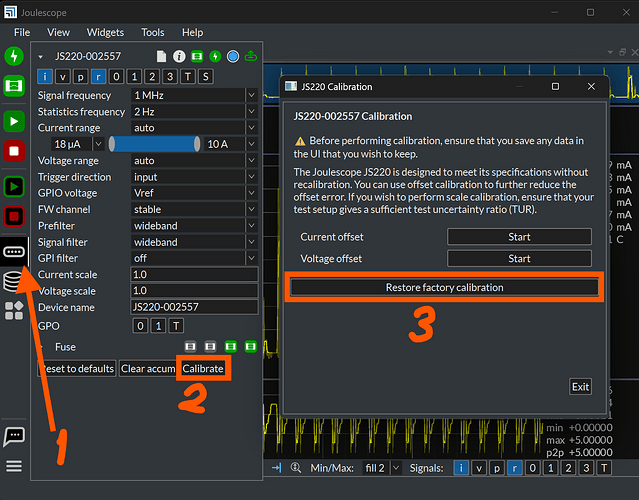This screenshot has width=639, height=500.
Task: Click the second gray fuse icon
Action: (x=210, y=347)
